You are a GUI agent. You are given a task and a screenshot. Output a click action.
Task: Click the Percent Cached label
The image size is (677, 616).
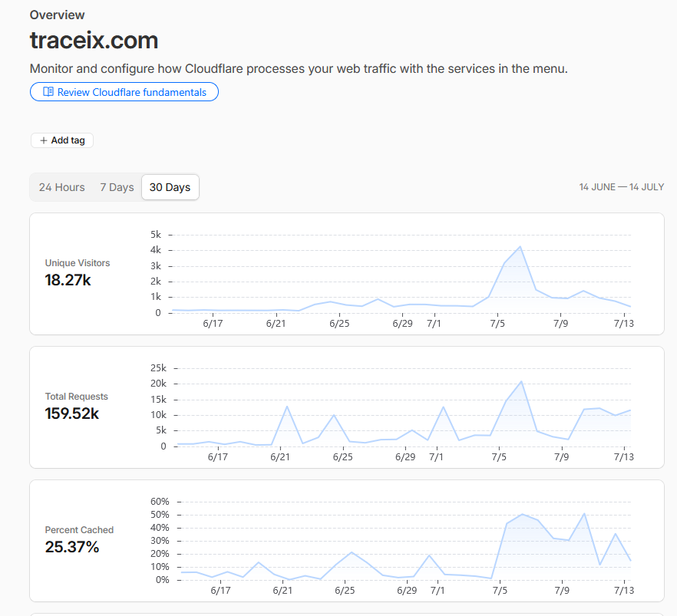pos(79,530)
